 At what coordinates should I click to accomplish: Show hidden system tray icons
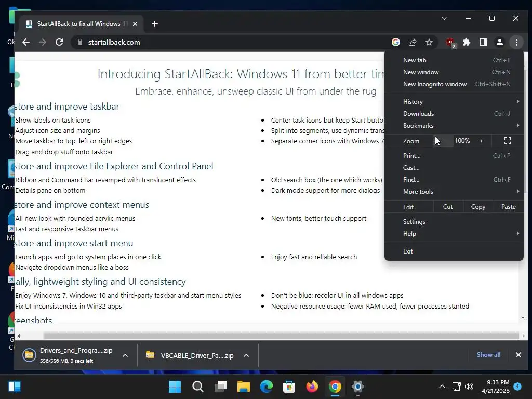pyautogui.click(x=442, y=387)
